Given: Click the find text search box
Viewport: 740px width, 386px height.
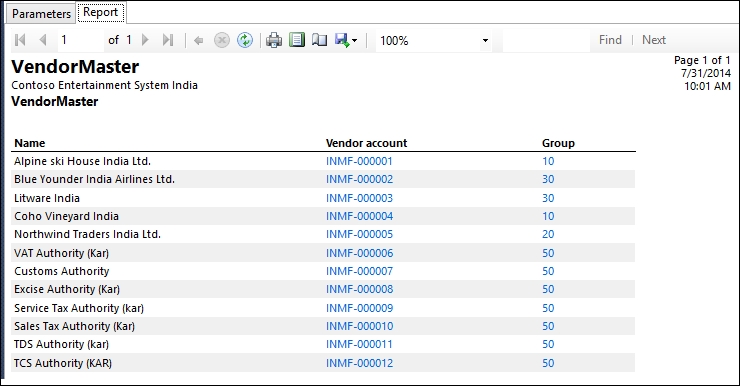Looking at the screenshot, I should click(546, 41).
